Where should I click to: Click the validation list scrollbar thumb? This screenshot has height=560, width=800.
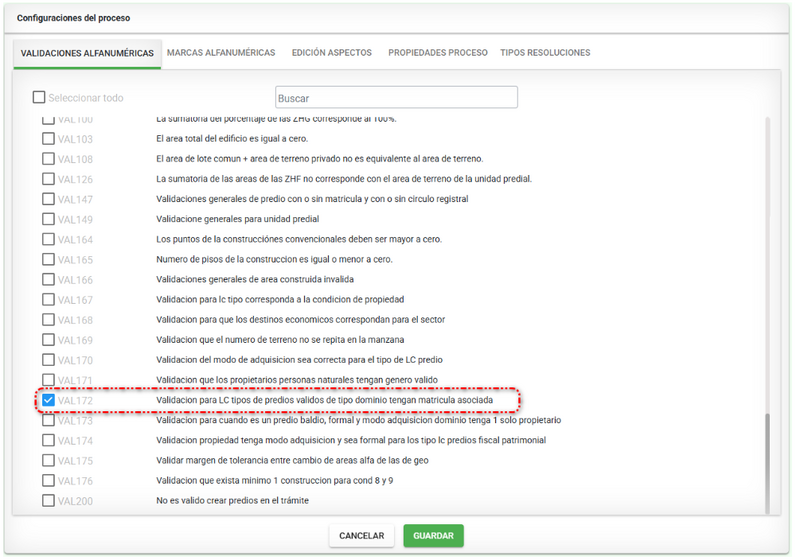[x=767, y=463]
